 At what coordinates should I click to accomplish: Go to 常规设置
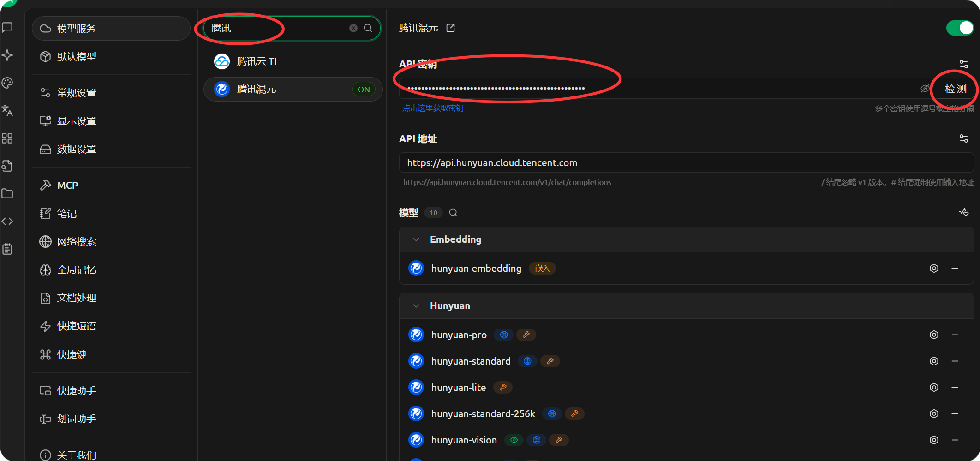[111, 93]
